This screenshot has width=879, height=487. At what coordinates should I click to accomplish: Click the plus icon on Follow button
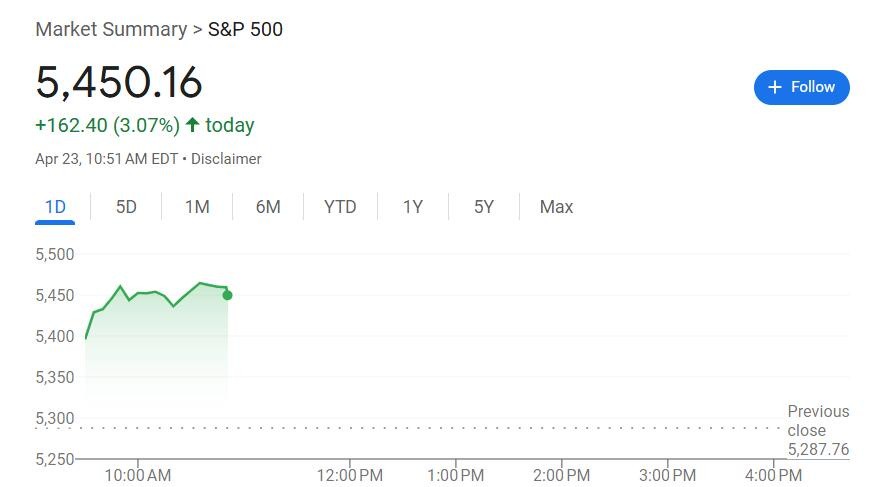[x=775, y=87]
